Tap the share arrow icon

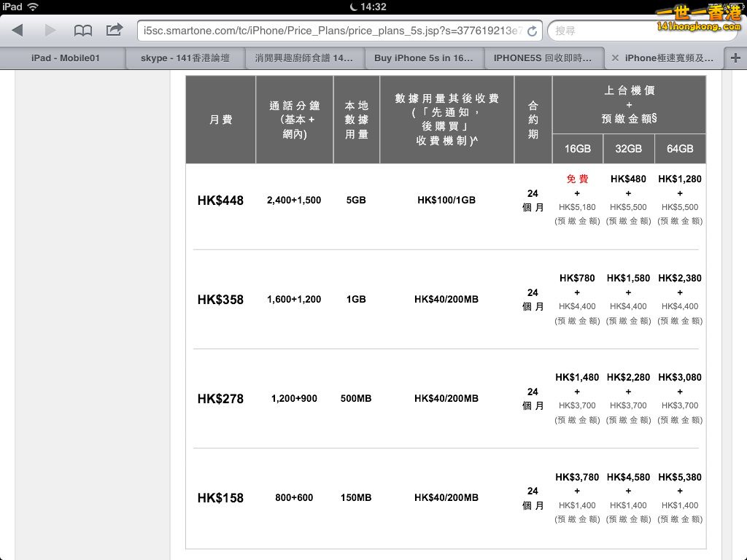coord(115,30)
